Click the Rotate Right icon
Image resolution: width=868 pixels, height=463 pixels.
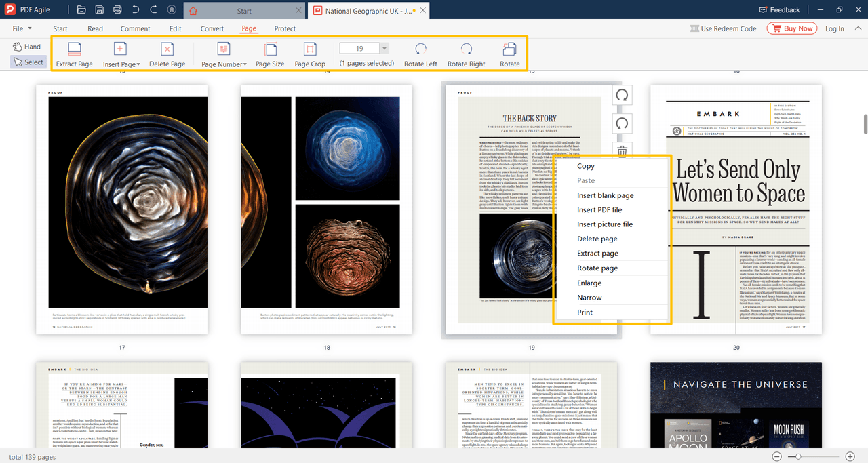pyautogui.click(x=466, y=54)
